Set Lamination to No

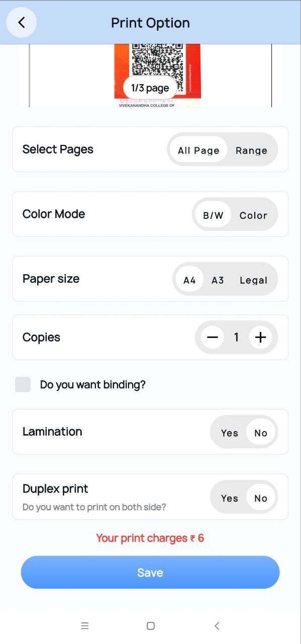pyautogui.click(x=261, y=433)
